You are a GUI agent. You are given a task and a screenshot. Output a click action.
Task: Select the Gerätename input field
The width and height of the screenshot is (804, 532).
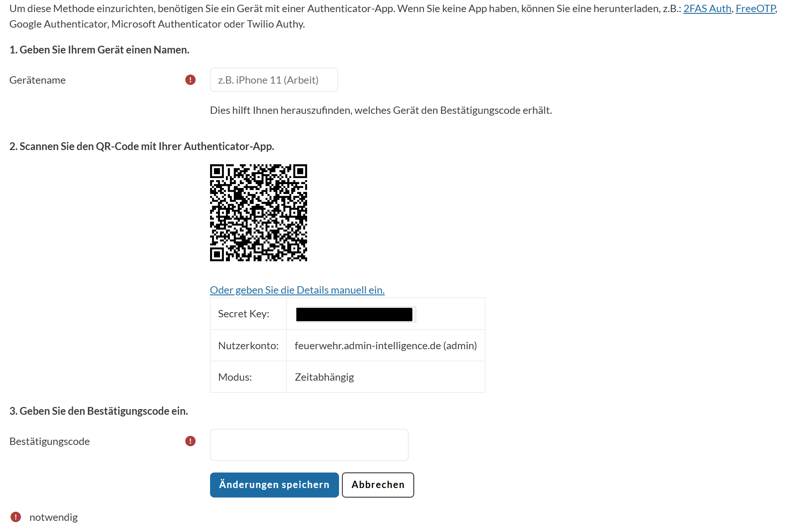[x=273, y=80]
